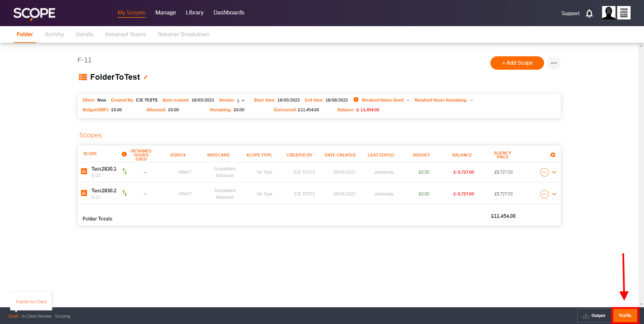Screen dimensions: 644x324
Task: Sort by the CREATED BY column header
Action: click(300, 155)
